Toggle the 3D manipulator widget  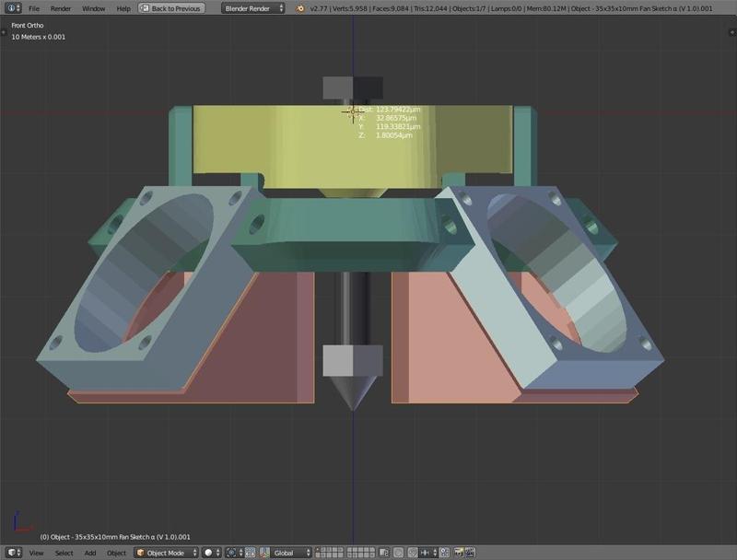pos(250,553)
